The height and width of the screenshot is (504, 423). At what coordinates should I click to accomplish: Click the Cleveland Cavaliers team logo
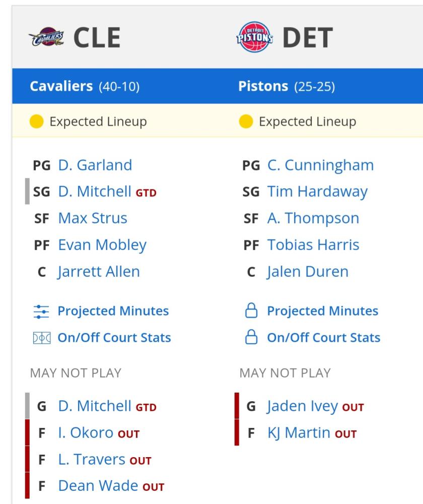tap(46, 37)
